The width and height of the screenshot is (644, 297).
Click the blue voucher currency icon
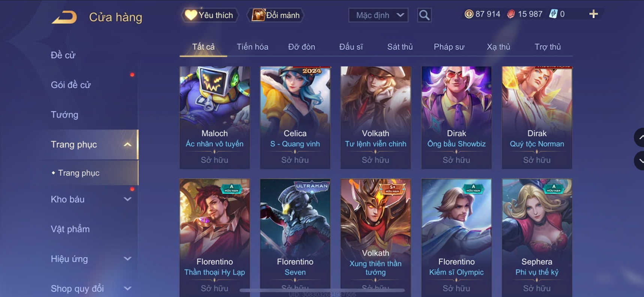[x=553, y=14]
